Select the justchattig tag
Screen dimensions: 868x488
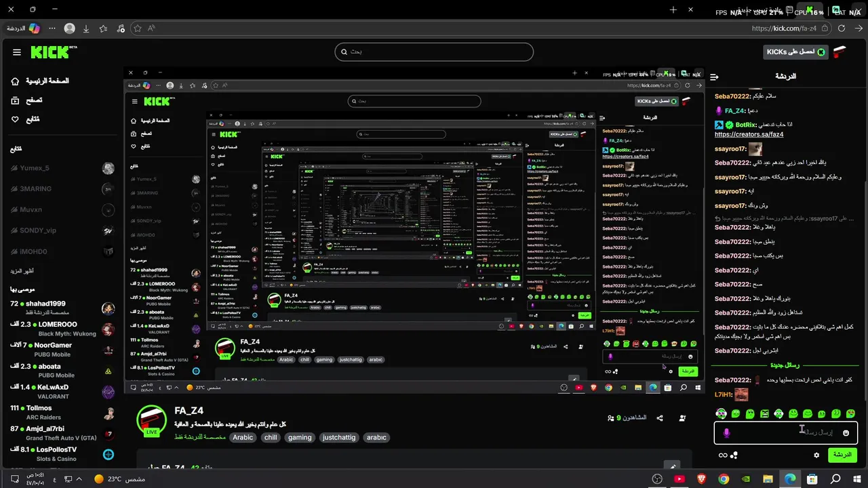click(x=339, y=437)
